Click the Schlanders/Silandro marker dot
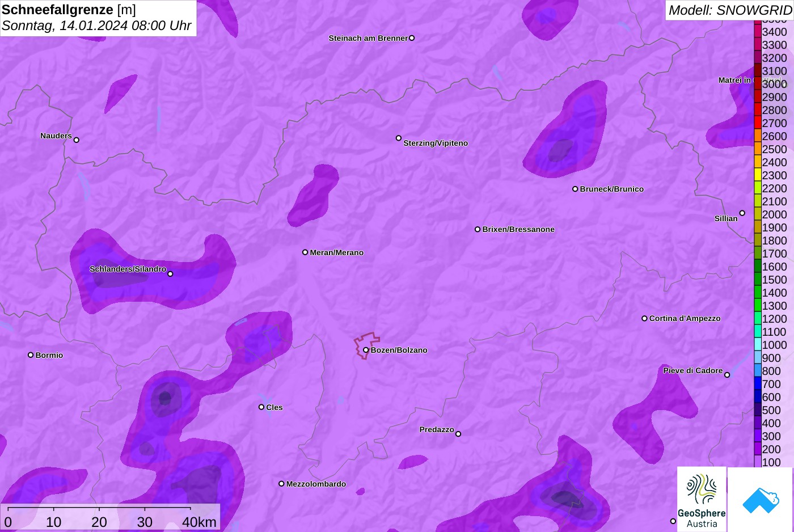Viewport: 794px width, 532px height. [x=170, y=274]
